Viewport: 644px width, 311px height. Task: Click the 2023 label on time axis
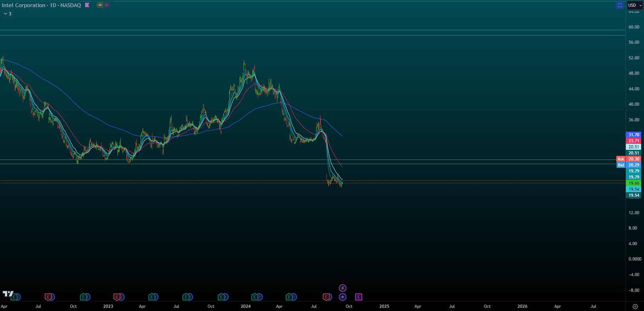(108, 306)
